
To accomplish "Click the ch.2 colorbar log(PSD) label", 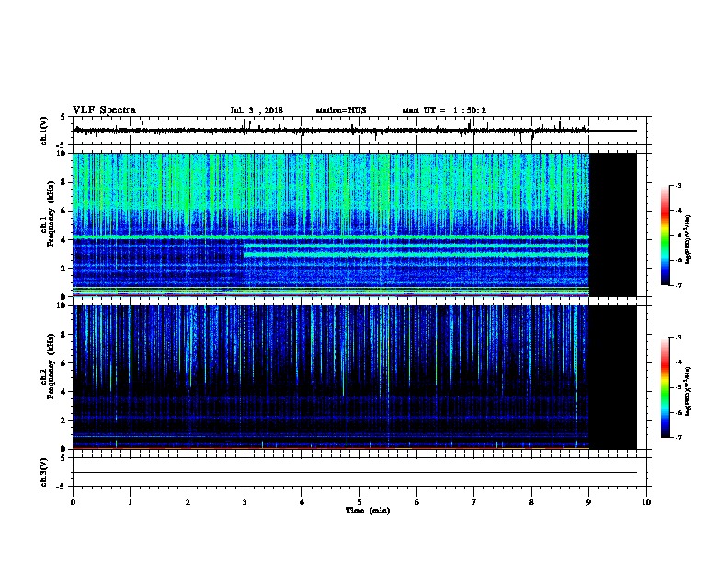I will coord(688,391).
